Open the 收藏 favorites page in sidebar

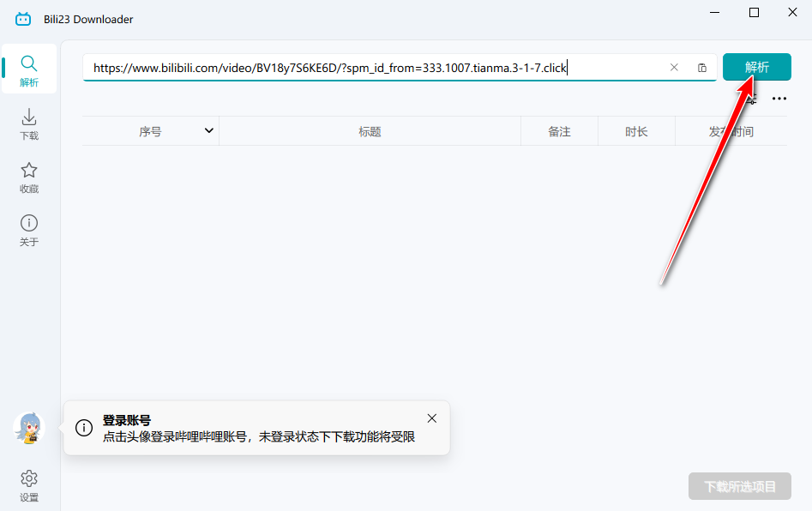point(29,177)
